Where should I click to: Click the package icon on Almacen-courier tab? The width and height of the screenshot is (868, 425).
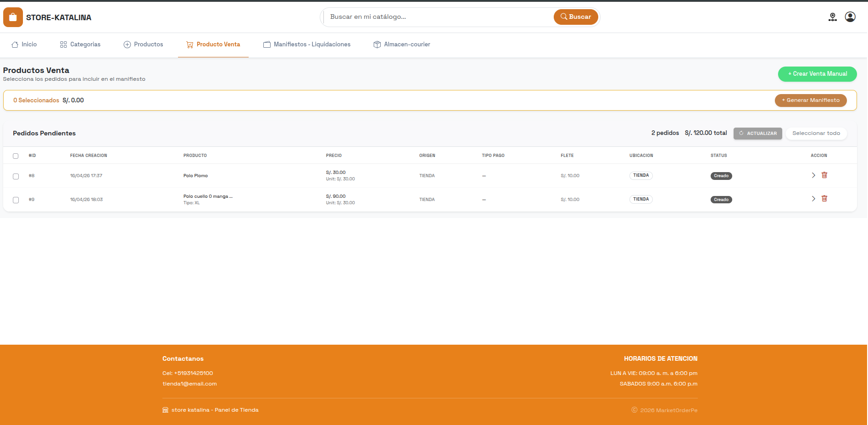click(x=377, y=44)
